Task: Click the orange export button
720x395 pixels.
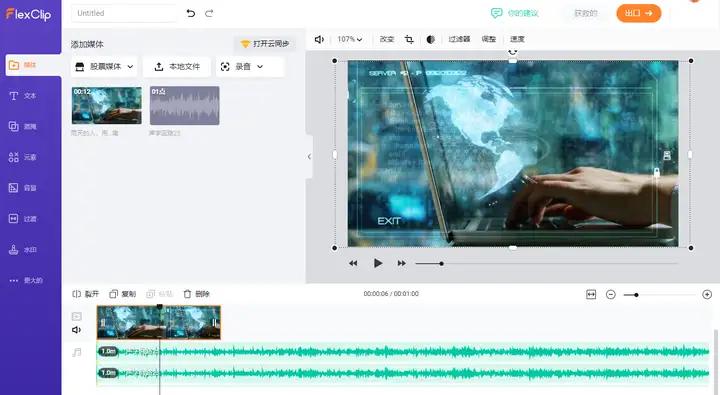Action: pyautogui.click(x=639, y=13)
